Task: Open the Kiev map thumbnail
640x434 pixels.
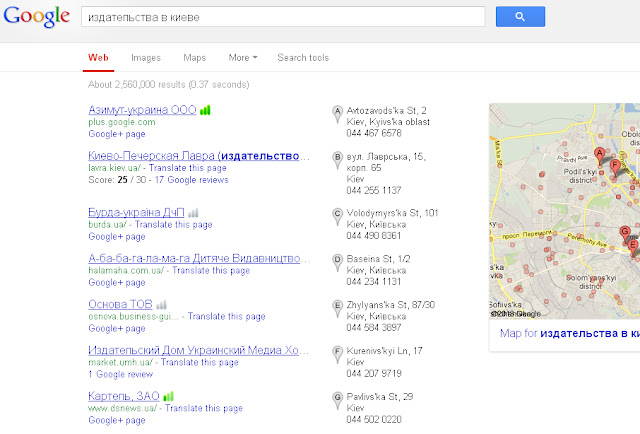Action: pos(564,211)
